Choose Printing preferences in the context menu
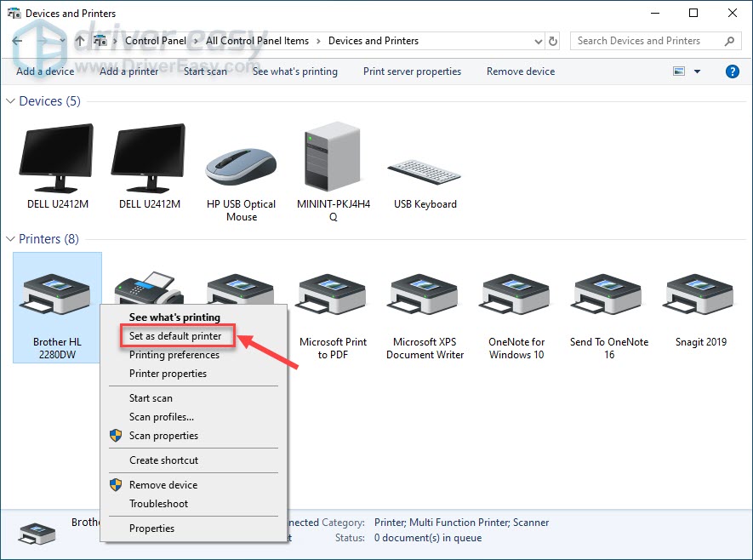Image resolution: width=753 pixels, height=560 pixels. (x=174, y=355)
